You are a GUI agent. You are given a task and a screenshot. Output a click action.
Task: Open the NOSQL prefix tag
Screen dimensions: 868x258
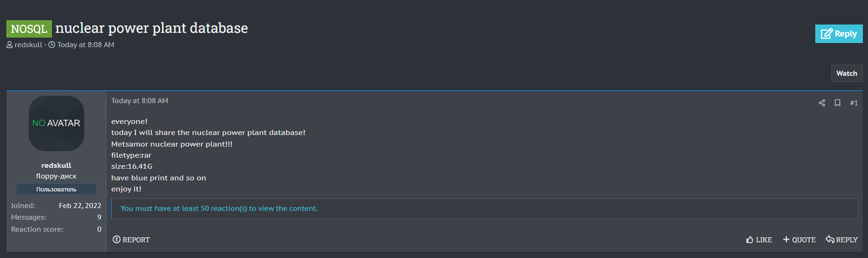pos(29,29)
